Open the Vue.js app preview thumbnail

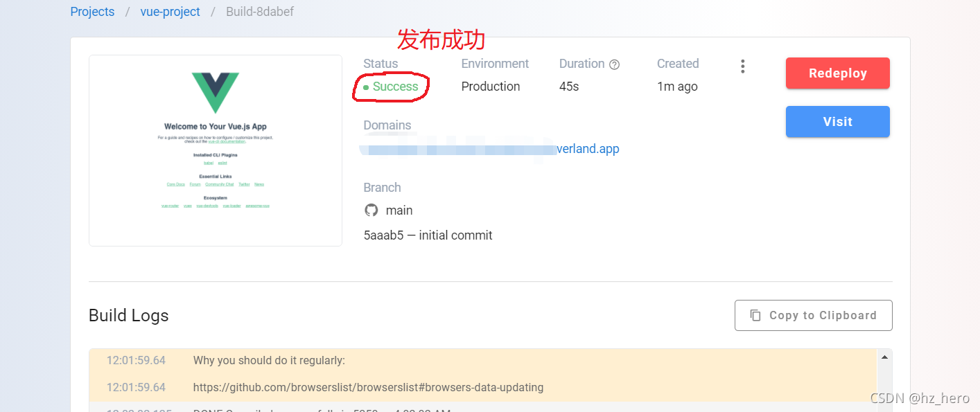click(216, 150)
